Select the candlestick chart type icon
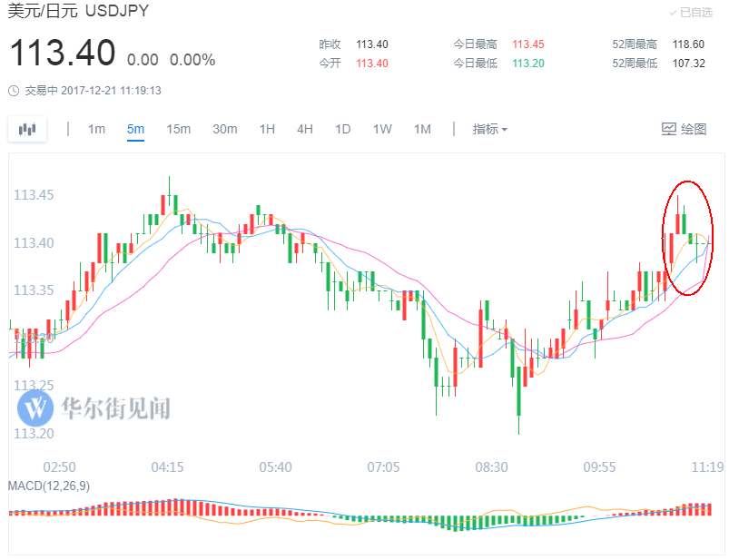Screen dimensions: 729x560 point(27,129)
